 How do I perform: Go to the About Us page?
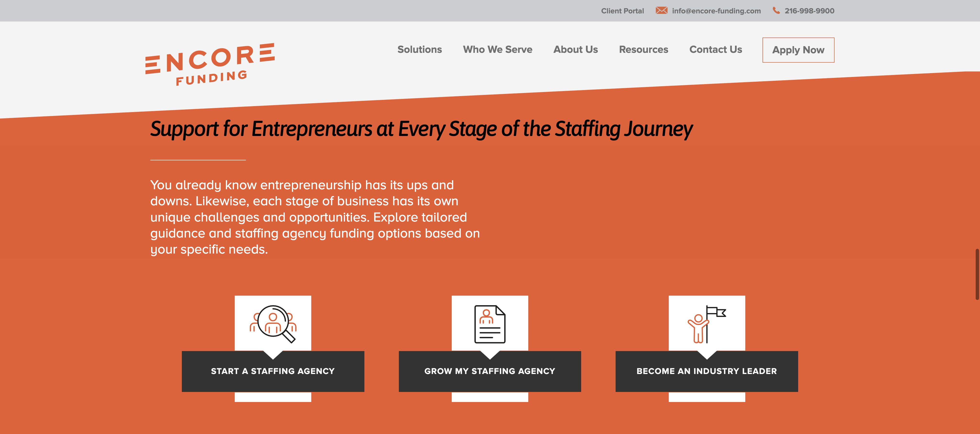pos(575,50)
